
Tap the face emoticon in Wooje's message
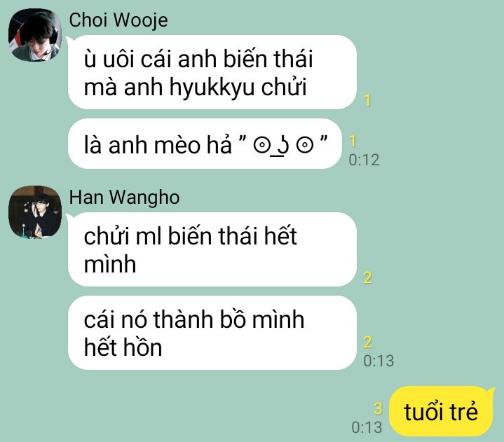coord(283,146)
